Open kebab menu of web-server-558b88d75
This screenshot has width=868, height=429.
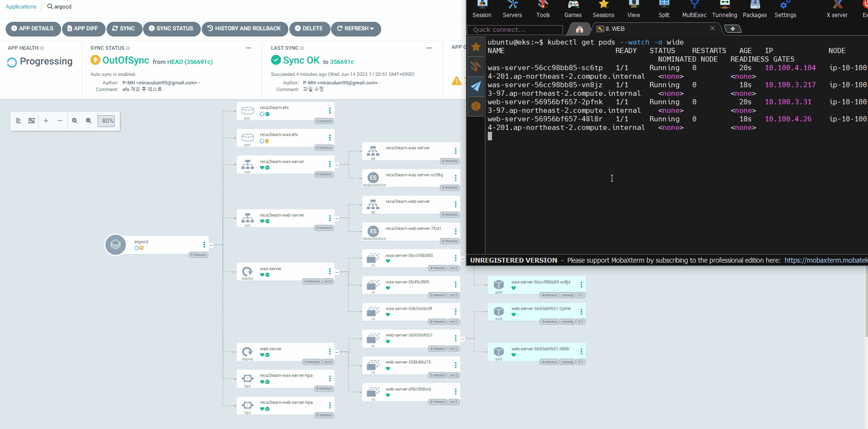456,365
